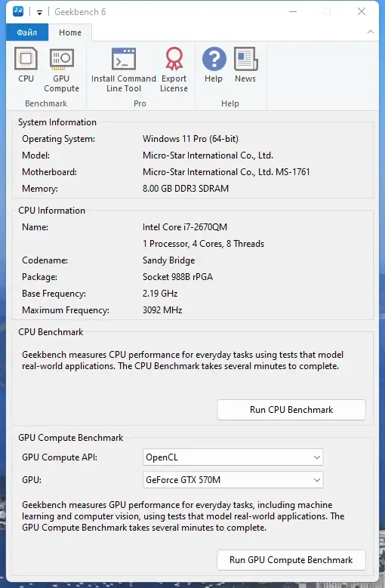Click the Operating System: label
The width and height of the screenshot is (385, 588).
[x=58, y=139]
